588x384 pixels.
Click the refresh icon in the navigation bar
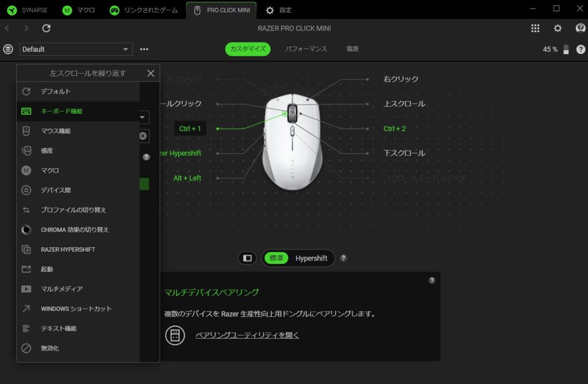click(x=46, y=28)
